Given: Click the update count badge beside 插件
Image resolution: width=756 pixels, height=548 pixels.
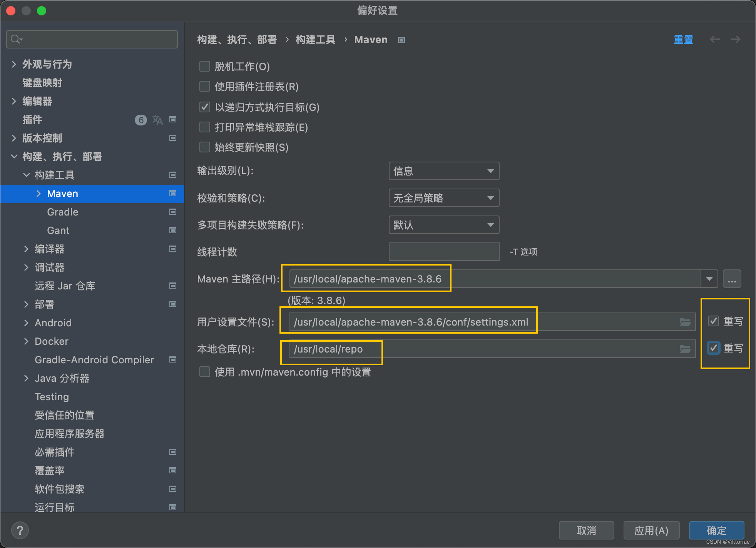Looking at the screenshot, I should point(141,120).
